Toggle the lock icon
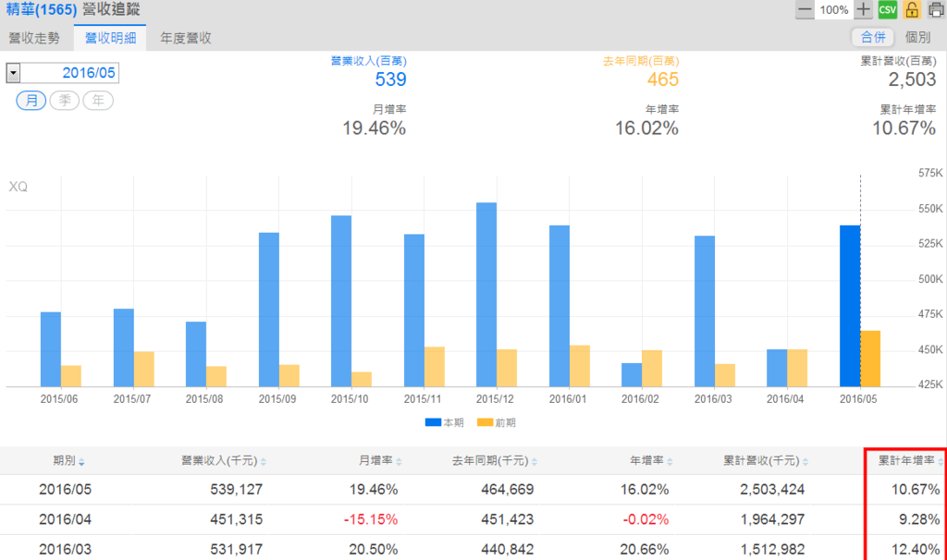 [912, 9]
